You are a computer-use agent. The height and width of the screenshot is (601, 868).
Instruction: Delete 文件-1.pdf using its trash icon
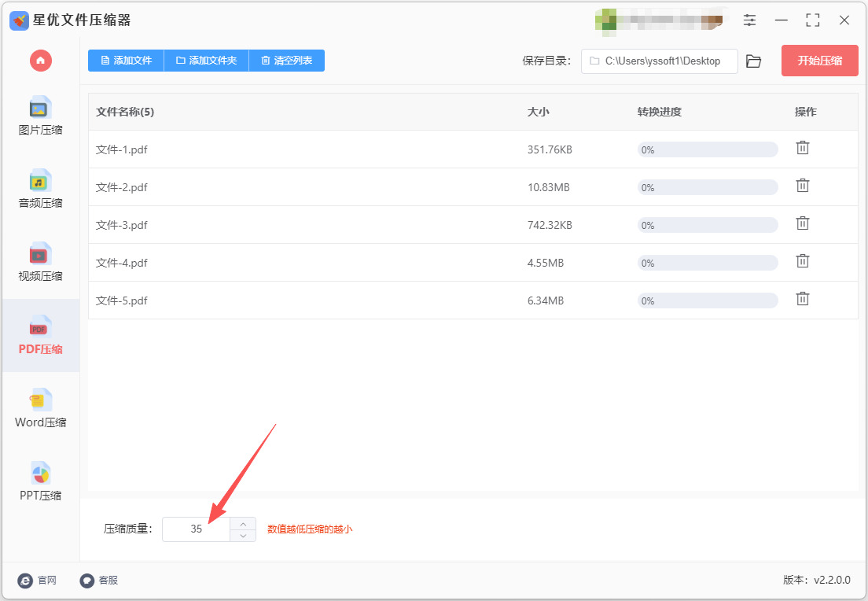tap(803, 148)
